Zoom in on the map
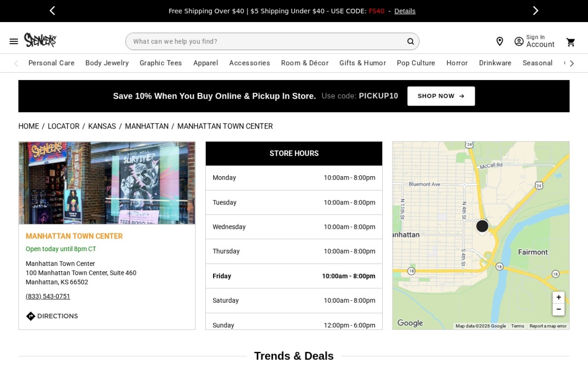The width and height of the screenshot is (588, 368). pos(559,297)
